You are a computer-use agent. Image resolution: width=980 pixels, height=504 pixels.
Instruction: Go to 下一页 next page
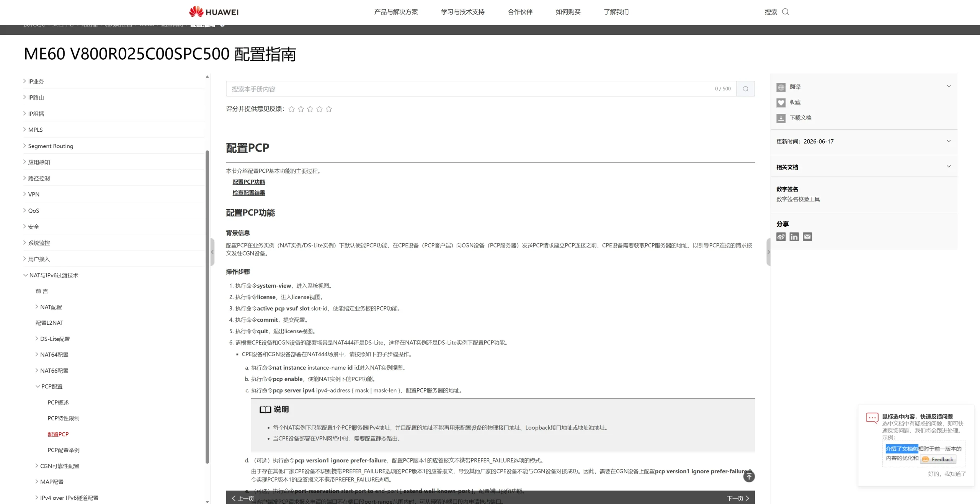pyautogui.click(x=738, y=498)
